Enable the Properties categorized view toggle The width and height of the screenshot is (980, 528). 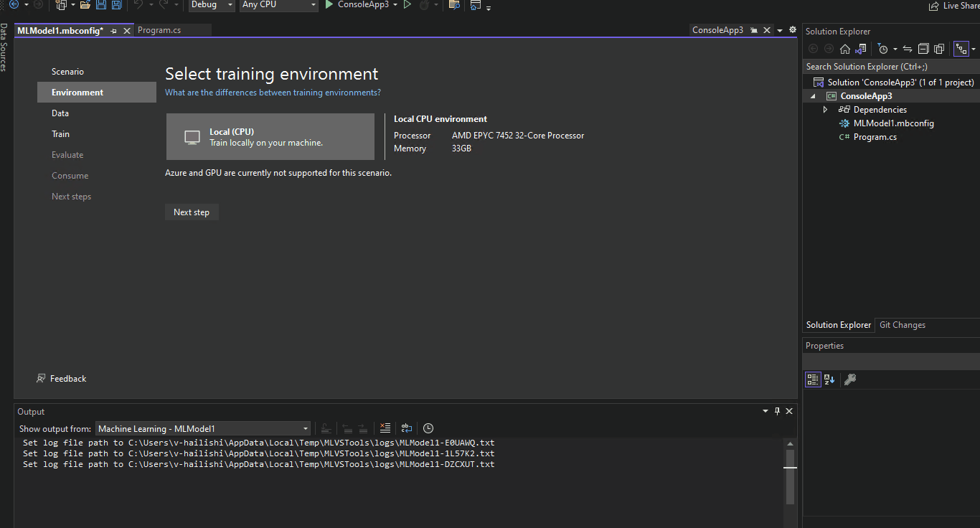[x=812, y=379]
